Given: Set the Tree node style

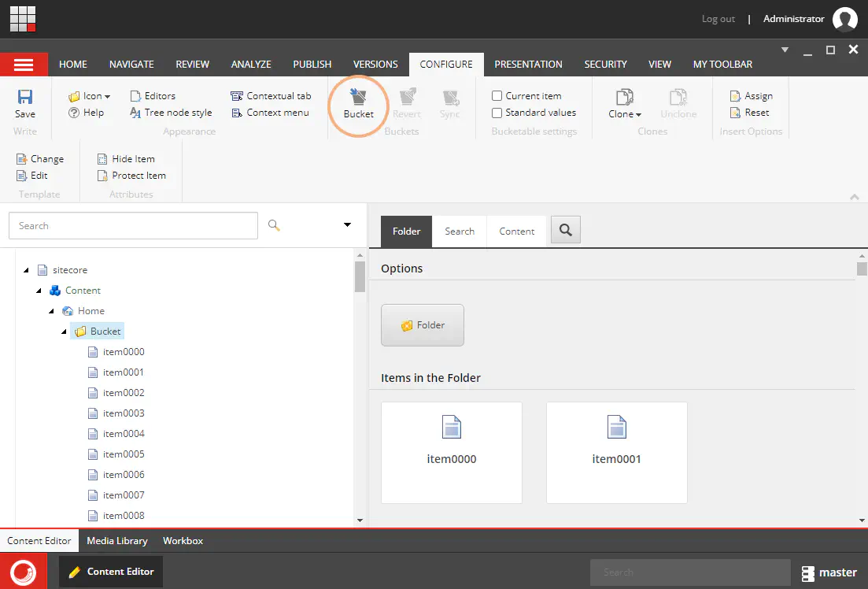Looking at the screenshot, I should 171,113.
